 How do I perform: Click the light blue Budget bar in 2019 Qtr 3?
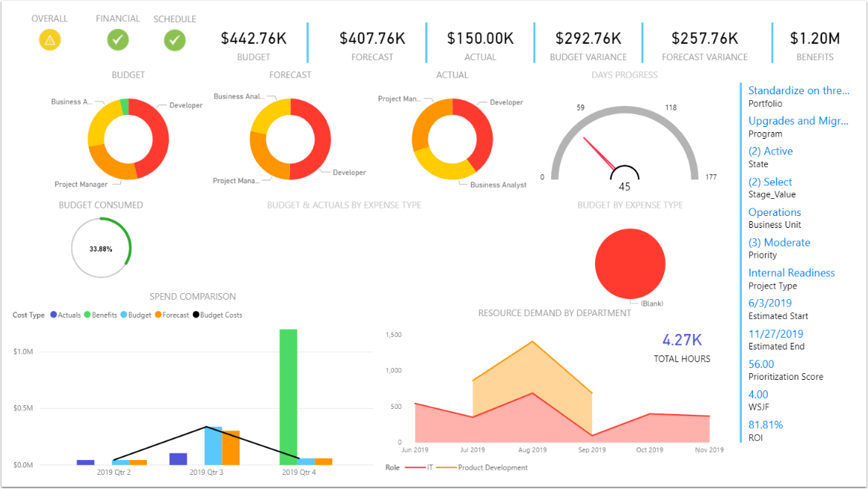tap(213, 446)
